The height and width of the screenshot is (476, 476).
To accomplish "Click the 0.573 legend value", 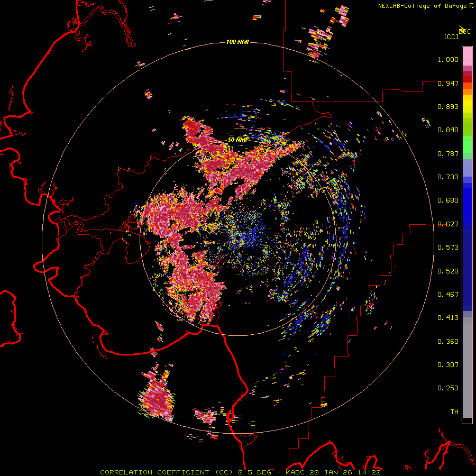I will pos(448,248).
